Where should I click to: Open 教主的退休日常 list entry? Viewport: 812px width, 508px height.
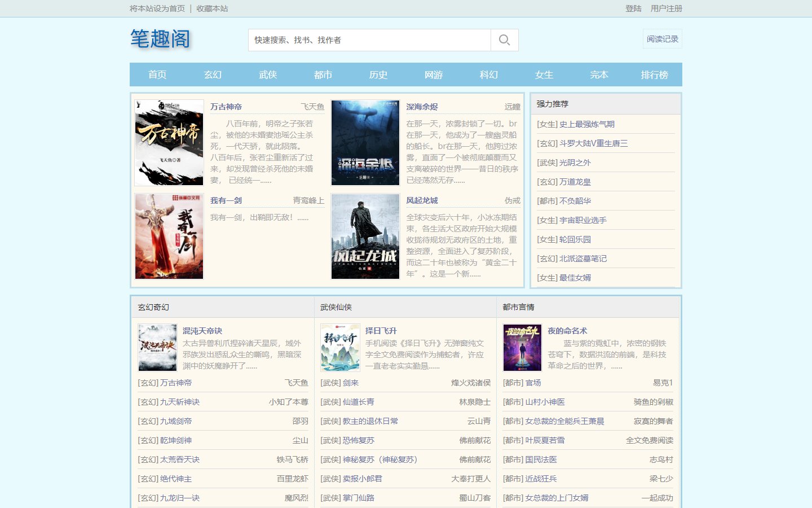coord(370,421)
